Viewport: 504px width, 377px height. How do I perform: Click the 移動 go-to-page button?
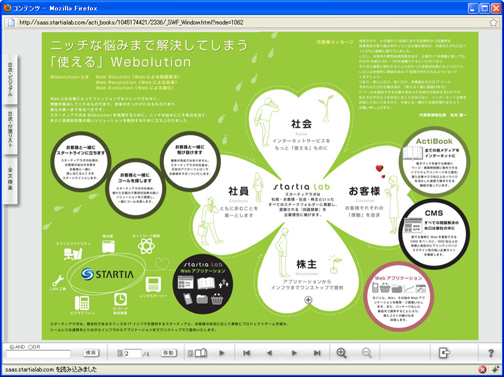point(169,353)
